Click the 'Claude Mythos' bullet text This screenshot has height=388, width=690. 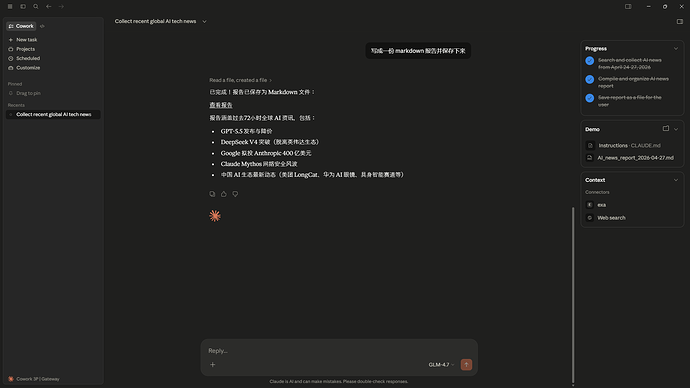click(259, 164)
